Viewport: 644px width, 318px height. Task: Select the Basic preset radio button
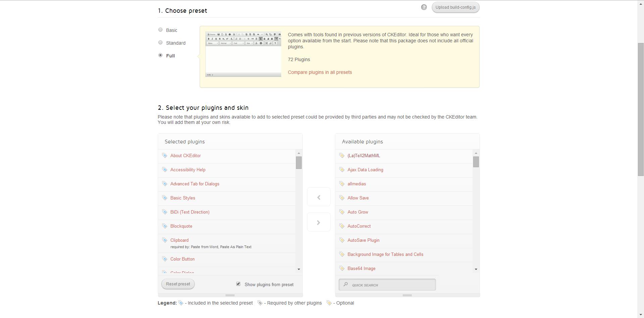pos(160,30)
